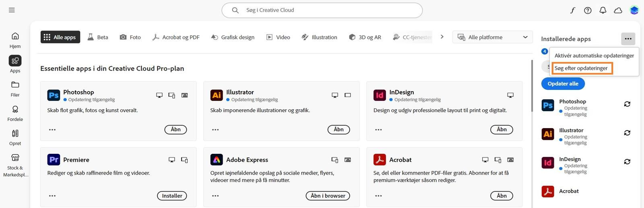This screenshot has height=208, width=644.
Task: Open the hamburger menu icon
Action: (12, 10)
